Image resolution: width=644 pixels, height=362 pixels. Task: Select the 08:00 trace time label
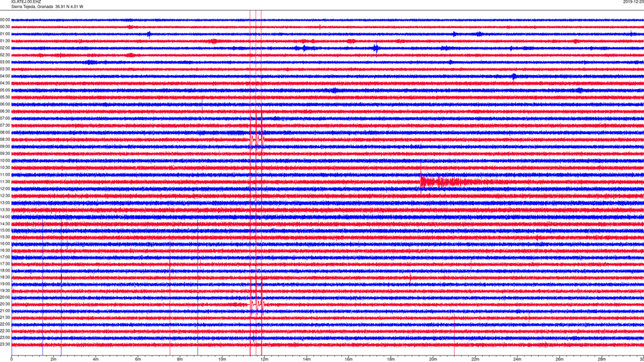5,133
